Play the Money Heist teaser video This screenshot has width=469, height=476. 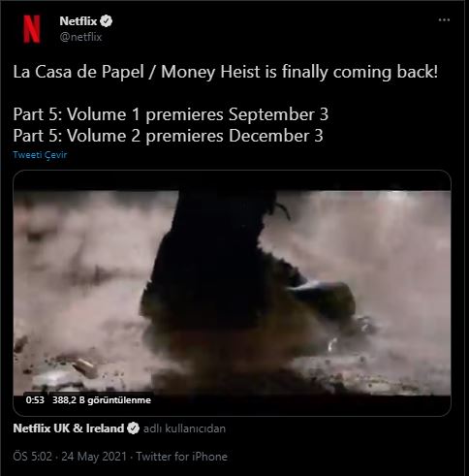pos(232,294)
